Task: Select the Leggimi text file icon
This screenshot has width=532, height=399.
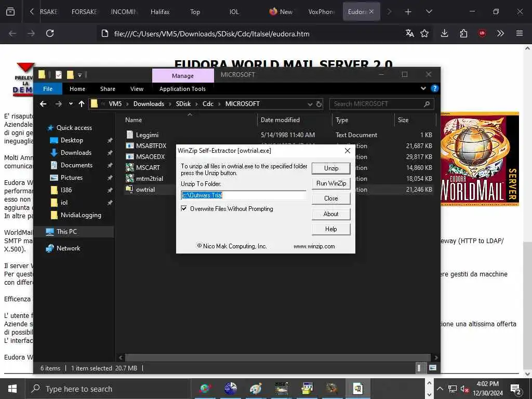Action: tap(129, 135)
